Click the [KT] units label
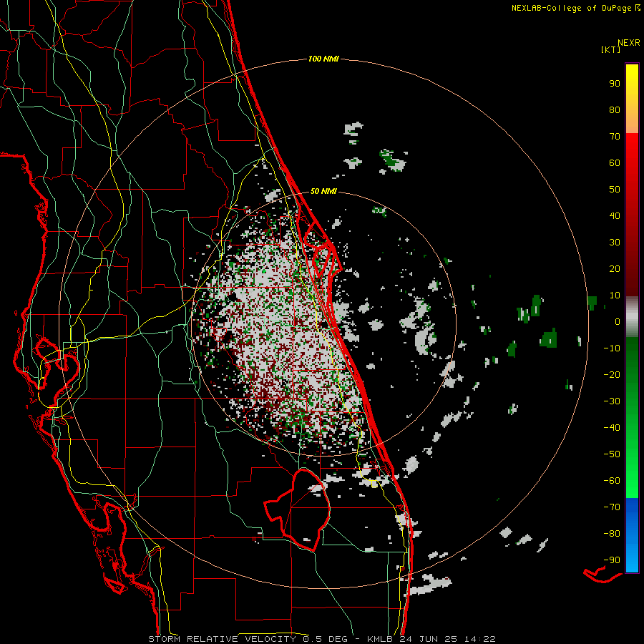This screenshot has height=644, width=644. pos(610,49)
